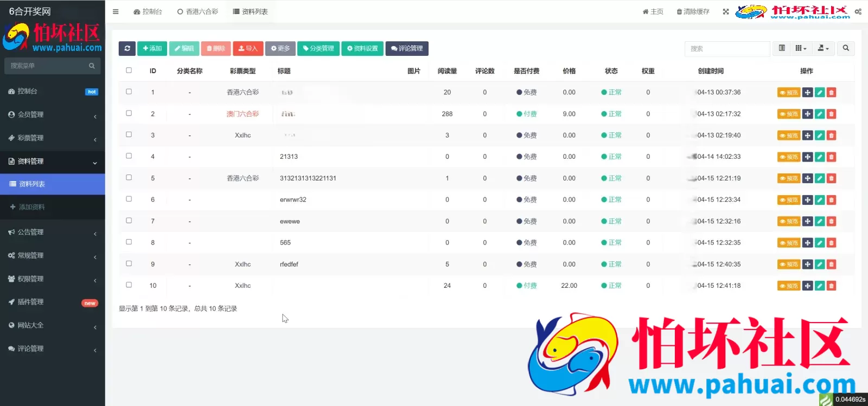
Task: Collapse the 资料管理 sidebar section
Action: pyautogui.click(x=53, y=162)
